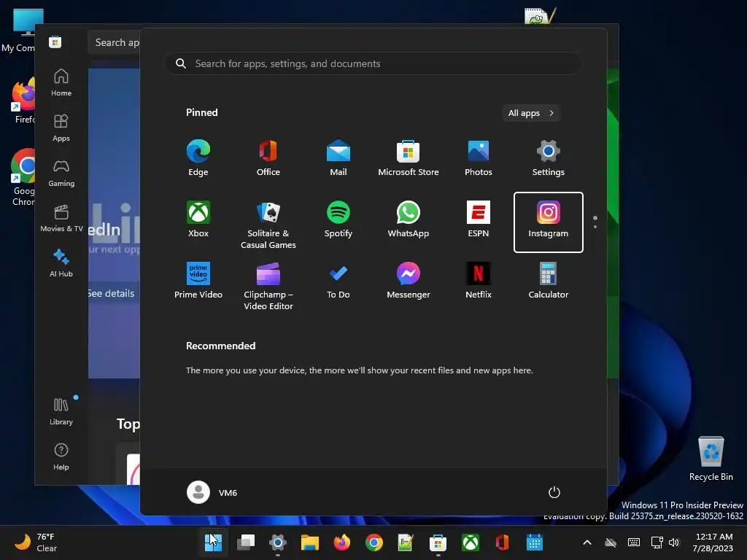Select Home in Microsoft Store sidebar
747x560 pixels.
tap(61, 82)
